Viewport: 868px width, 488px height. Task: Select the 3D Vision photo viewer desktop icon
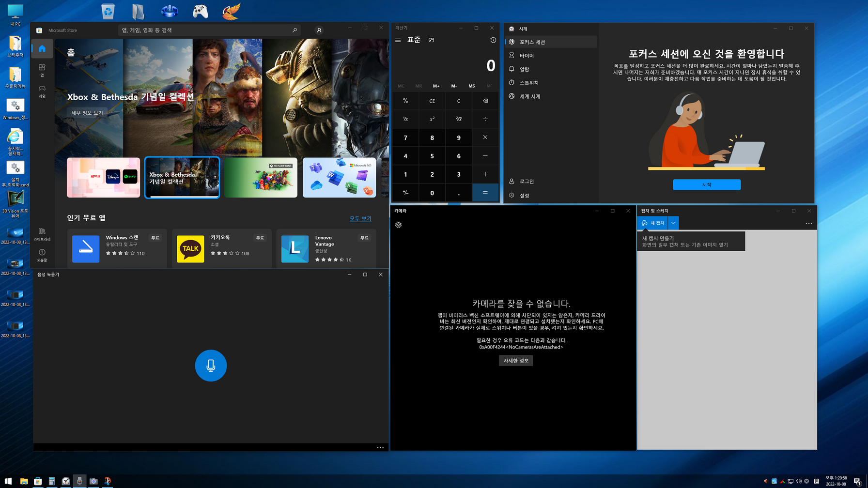point(15,204)
